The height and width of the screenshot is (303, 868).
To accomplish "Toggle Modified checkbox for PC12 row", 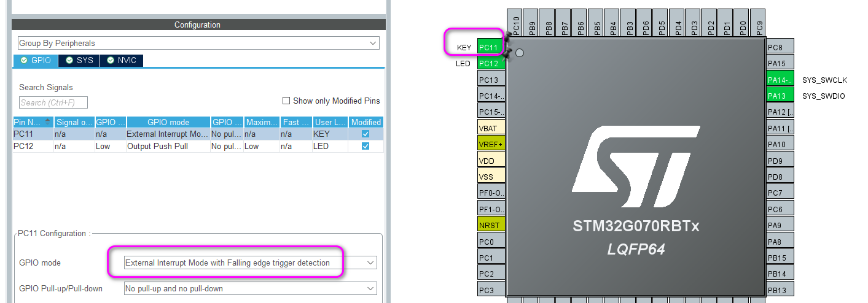I will tap(366, 147).
